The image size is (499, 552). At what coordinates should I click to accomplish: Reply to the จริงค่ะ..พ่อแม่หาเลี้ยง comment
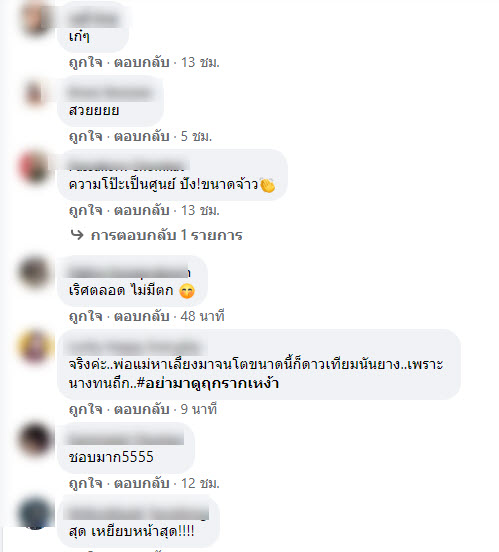(x=142, y=409)
